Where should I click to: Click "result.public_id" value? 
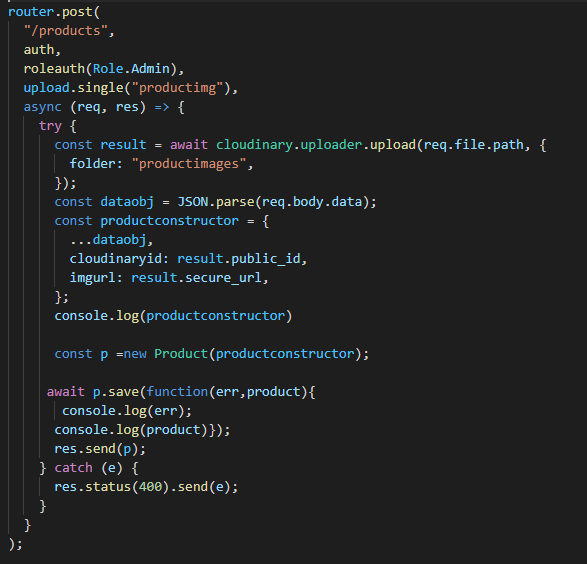click(238, 259)
